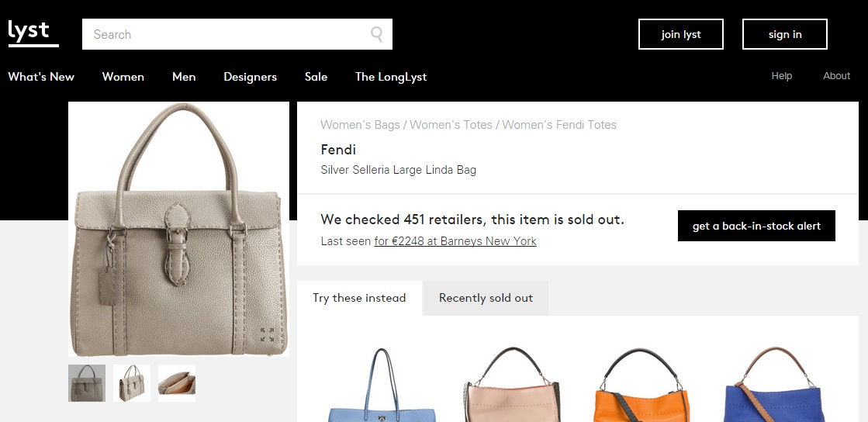Select first bag front view thumbnail
This screenshot has height=422, width=868.
87,383
